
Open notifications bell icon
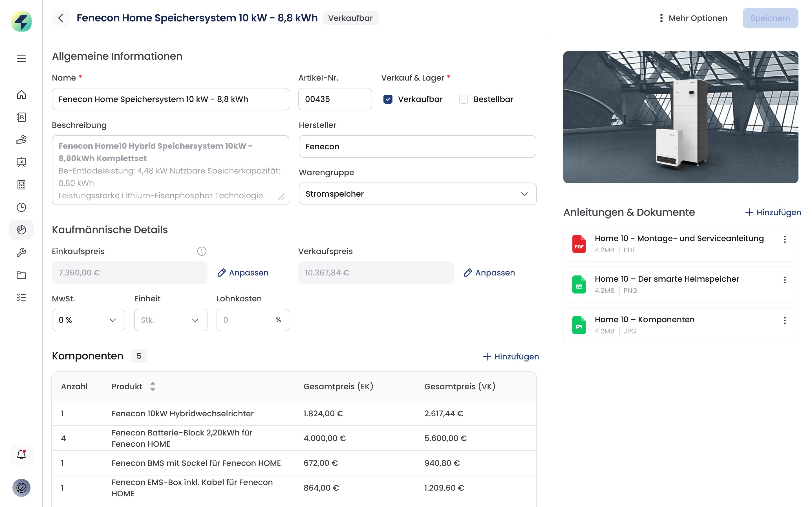click(x=21, y=454)
